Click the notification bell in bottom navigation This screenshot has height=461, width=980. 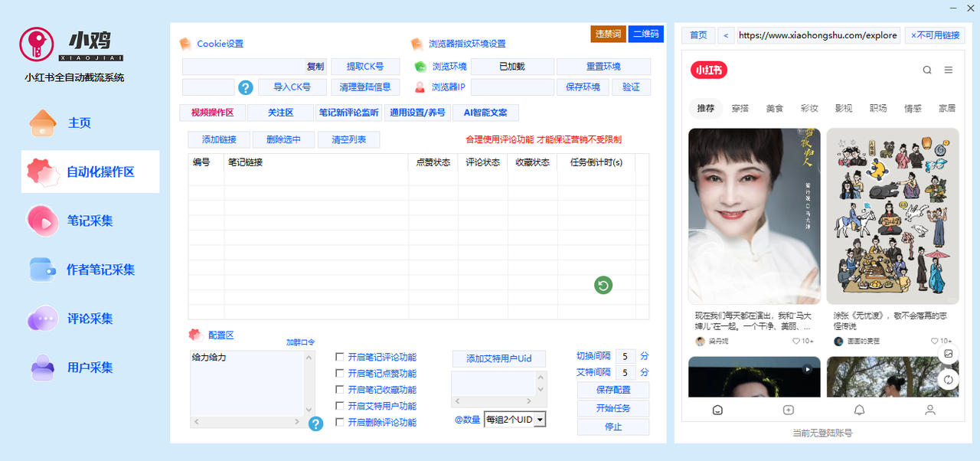tap(859, 410)
